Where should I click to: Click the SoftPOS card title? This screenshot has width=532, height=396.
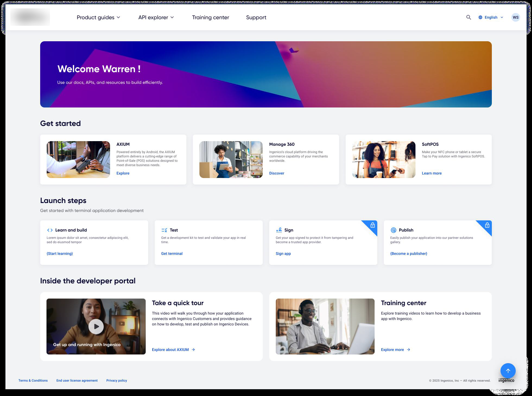430,144
